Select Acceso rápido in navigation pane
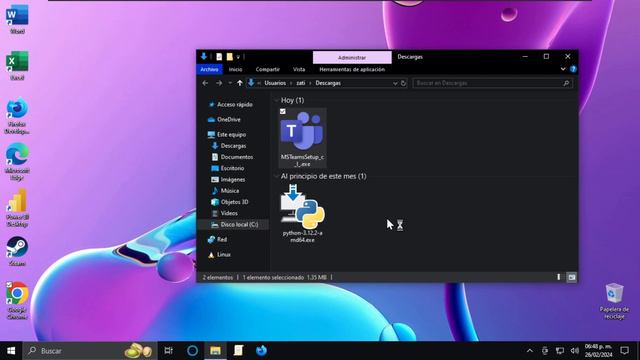The height and width of the screenshot is (360, 640). point(231,104)
